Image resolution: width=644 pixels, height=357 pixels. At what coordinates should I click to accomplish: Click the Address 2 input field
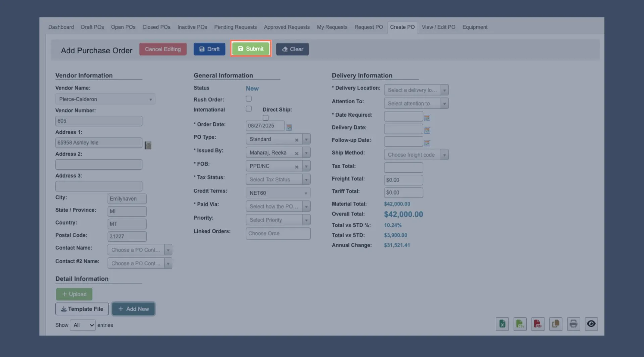99,164
